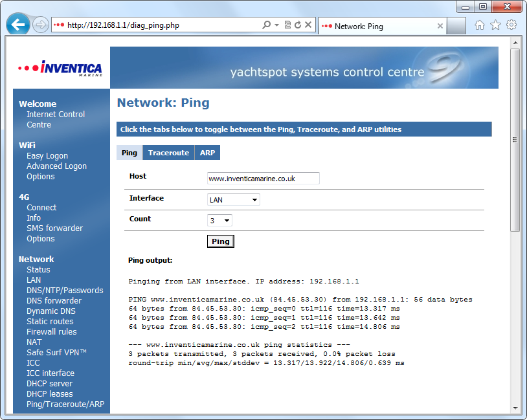Switch to the Ping tab
The width and height of the screenshot is (527, 420).
coord(129,153)
